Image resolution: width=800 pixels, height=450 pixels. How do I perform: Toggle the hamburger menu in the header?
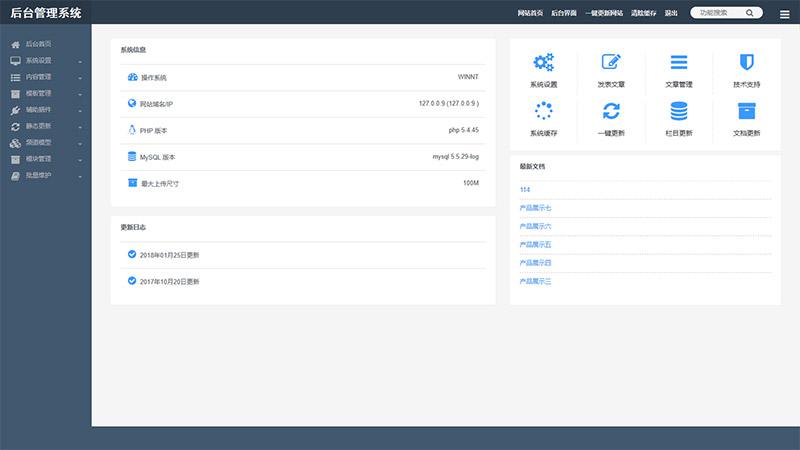point(784,13)
